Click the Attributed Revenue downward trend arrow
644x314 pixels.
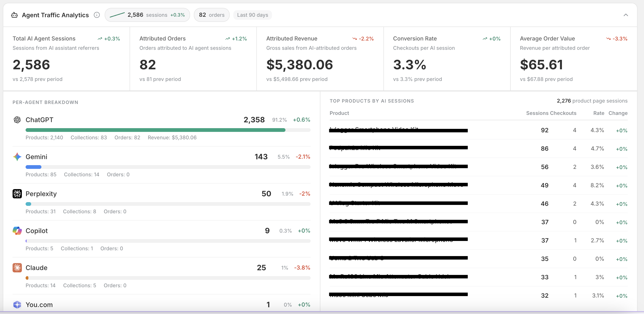tap(355, 39)
